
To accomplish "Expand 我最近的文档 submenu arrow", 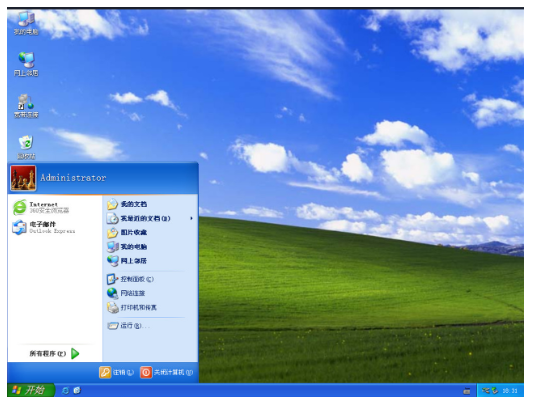I will coord(191,218).
